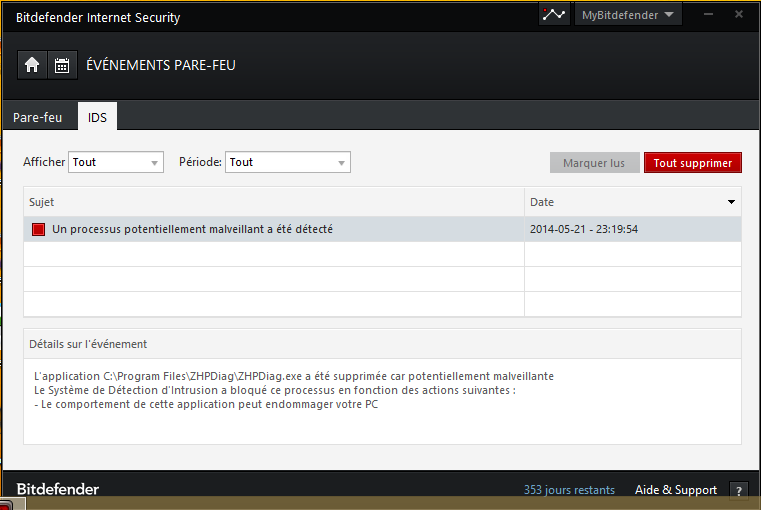Click the Sujet column header
This screenshot has height=510, width=761.
(274, 202)
